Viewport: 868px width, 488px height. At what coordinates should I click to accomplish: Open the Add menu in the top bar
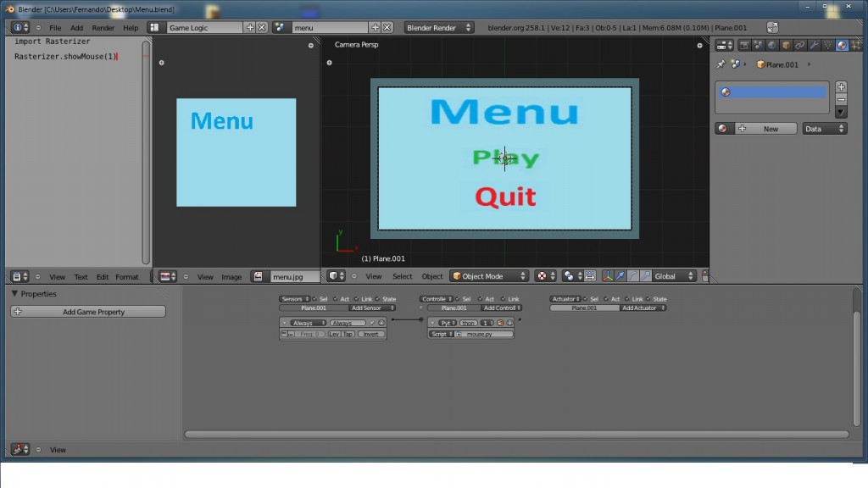point(75,27)
